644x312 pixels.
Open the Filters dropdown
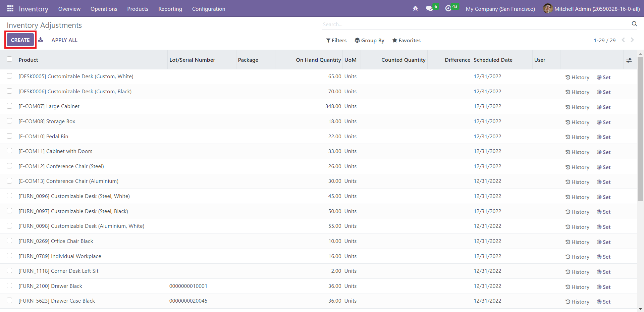coord(336,40)
